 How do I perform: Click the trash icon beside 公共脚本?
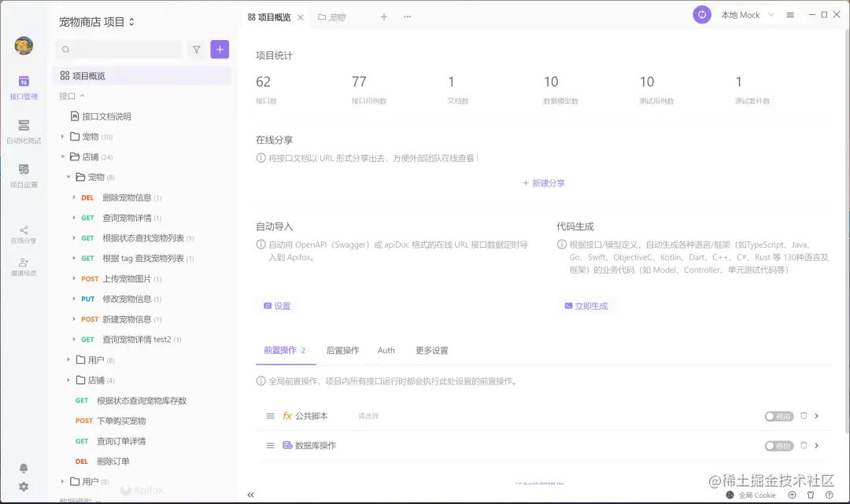[x=804, y=415]
